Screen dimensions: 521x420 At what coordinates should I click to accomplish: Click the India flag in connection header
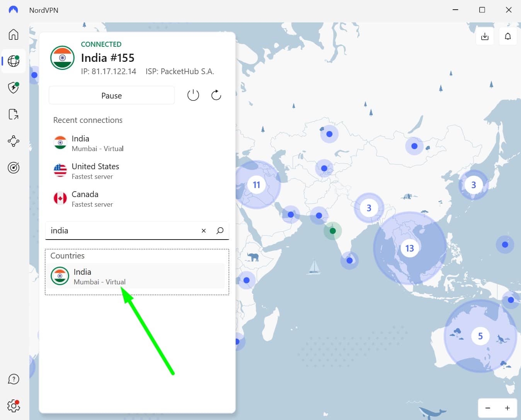[62, 58]
